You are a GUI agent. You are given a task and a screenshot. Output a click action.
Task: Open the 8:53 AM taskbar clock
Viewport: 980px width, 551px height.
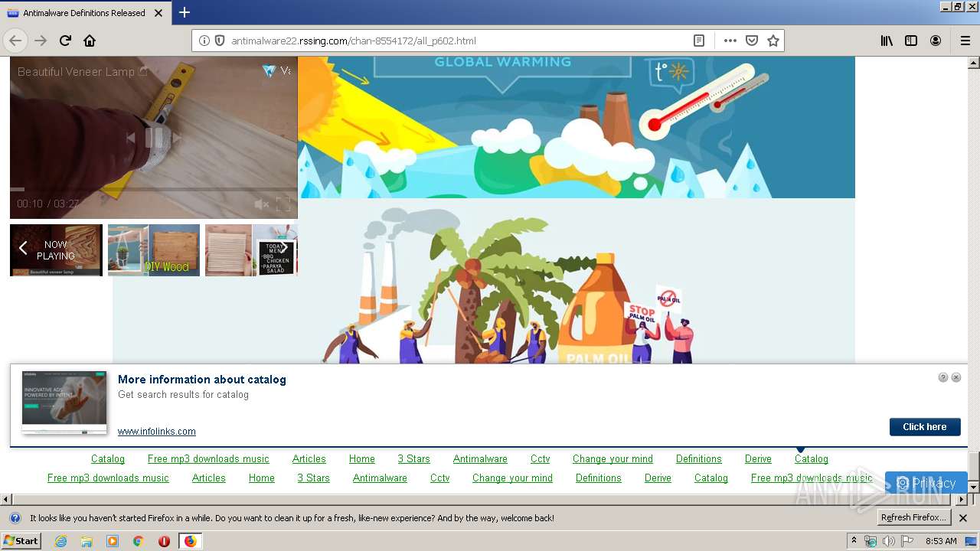(941, 541)
